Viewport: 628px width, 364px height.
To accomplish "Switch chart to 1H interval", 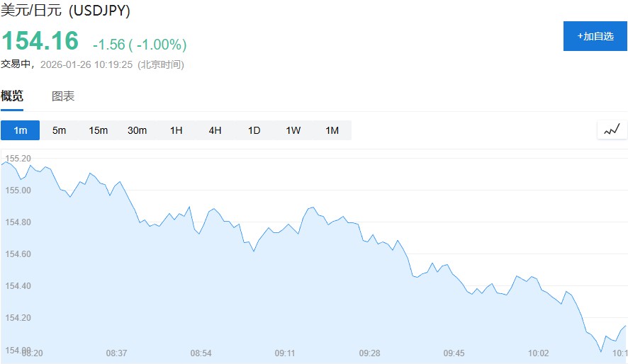I will pyautogui.click(x=176, y=130).
